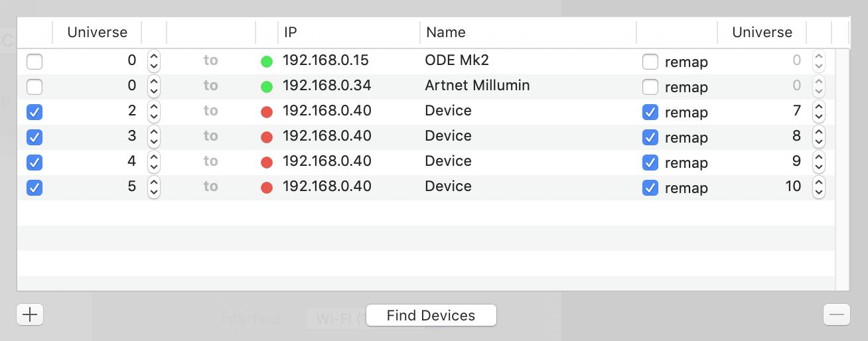This screenshot has height=341, width=868.
Task: Select the 192.168.0.15 IP address cell
Action: click(x=326, y=60)
